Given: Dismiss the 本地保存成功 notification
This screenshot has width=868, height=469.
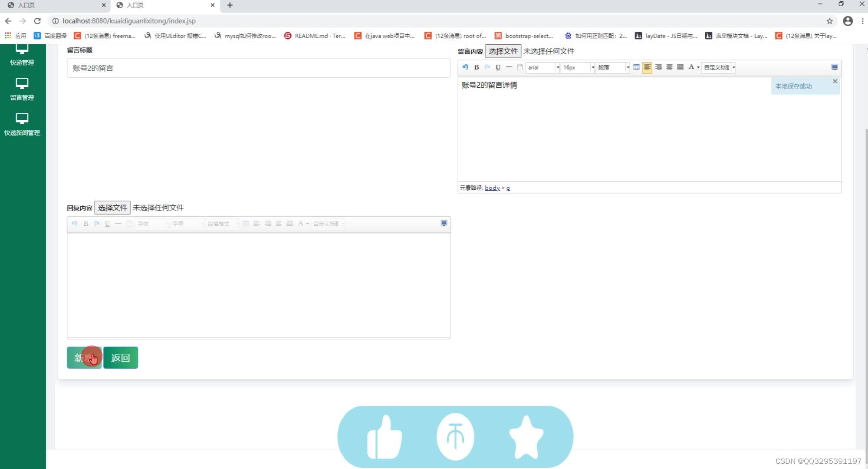Looking at the screenshot, I should coord(835,81).
